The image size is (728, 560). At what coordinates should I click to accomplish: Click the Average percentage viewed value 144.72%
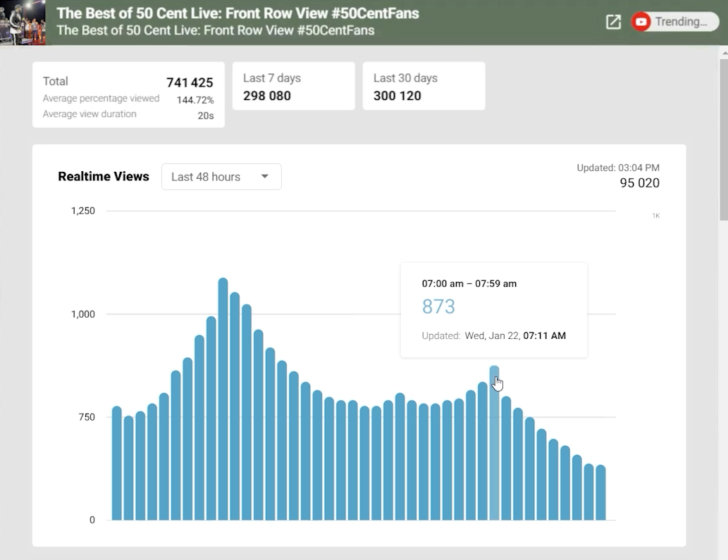195,100
